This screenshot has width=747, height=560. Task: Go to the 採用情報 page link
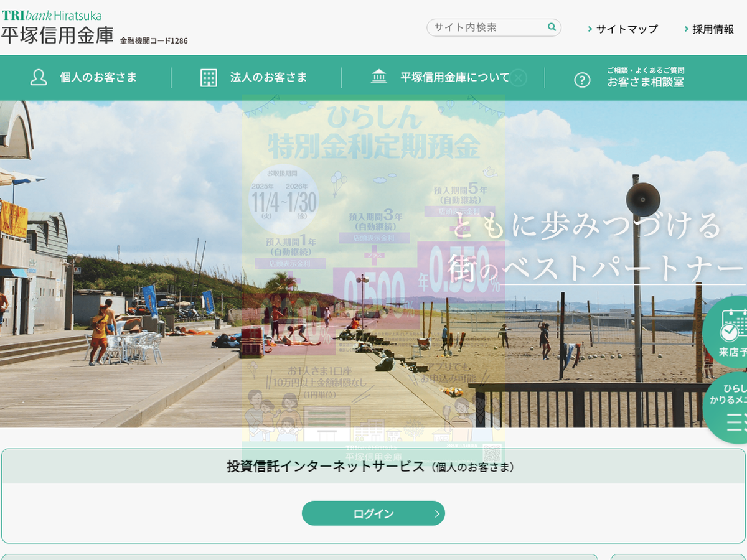click(x=713, y=29)
